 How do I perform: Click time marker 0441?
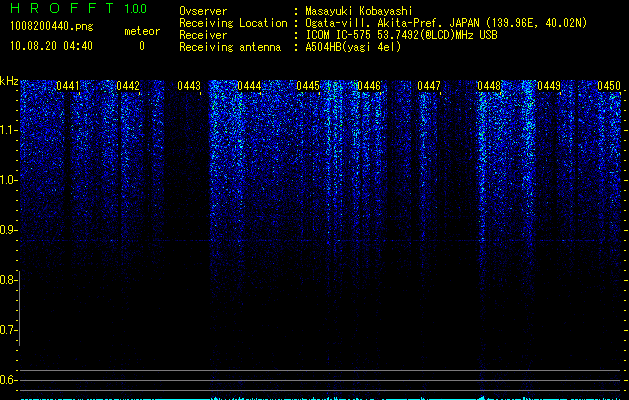click(x=68, y=86)
